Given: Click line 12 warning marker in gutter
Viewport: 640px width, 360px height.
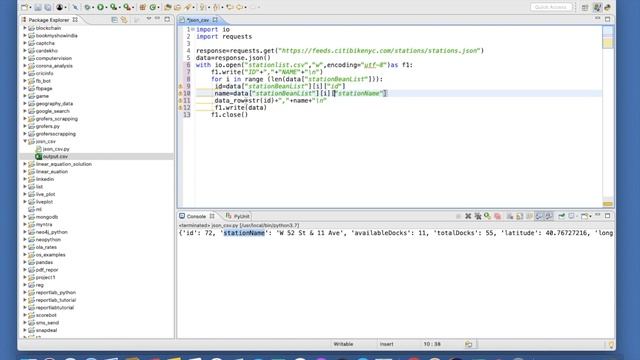Looking at the screenshot, I should [180, 108].
